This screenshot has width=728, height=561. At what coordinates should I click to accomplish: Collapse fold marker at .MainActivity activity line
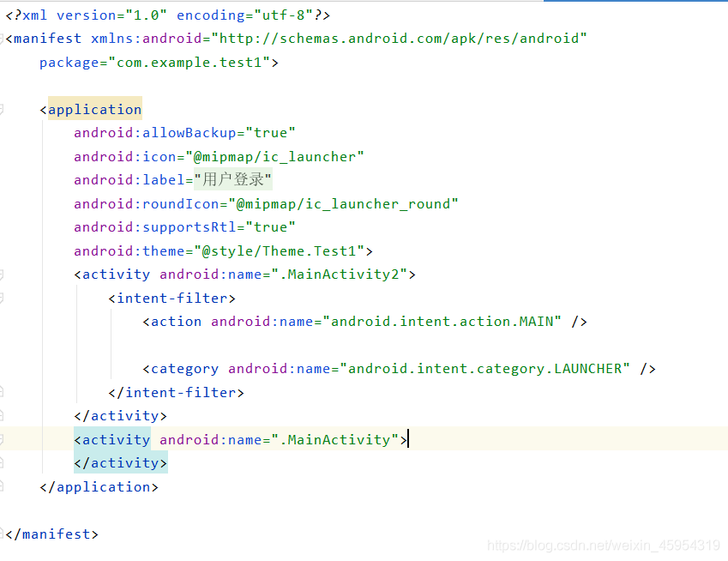(x=2, y=440)
